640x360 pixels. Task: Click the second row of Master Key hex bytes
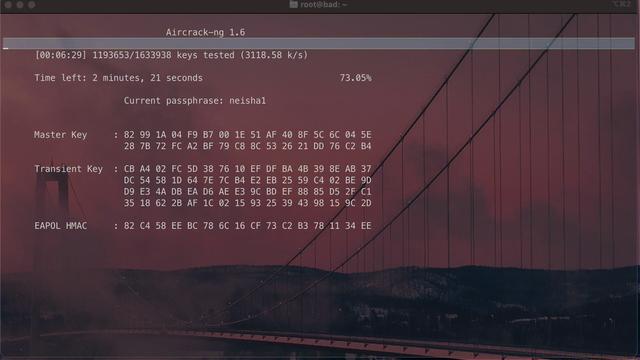pyautogui.click(x=248, y=146)
